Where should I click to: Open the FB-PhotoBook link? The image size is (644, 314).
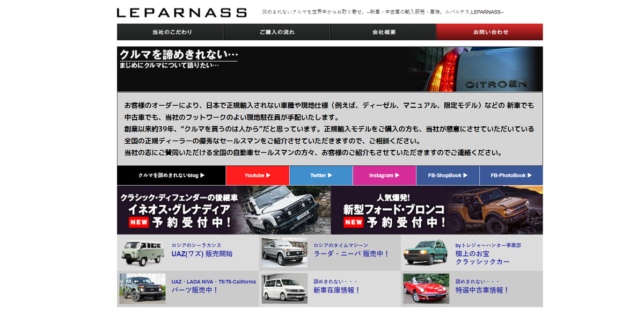(x=511, y=176)
